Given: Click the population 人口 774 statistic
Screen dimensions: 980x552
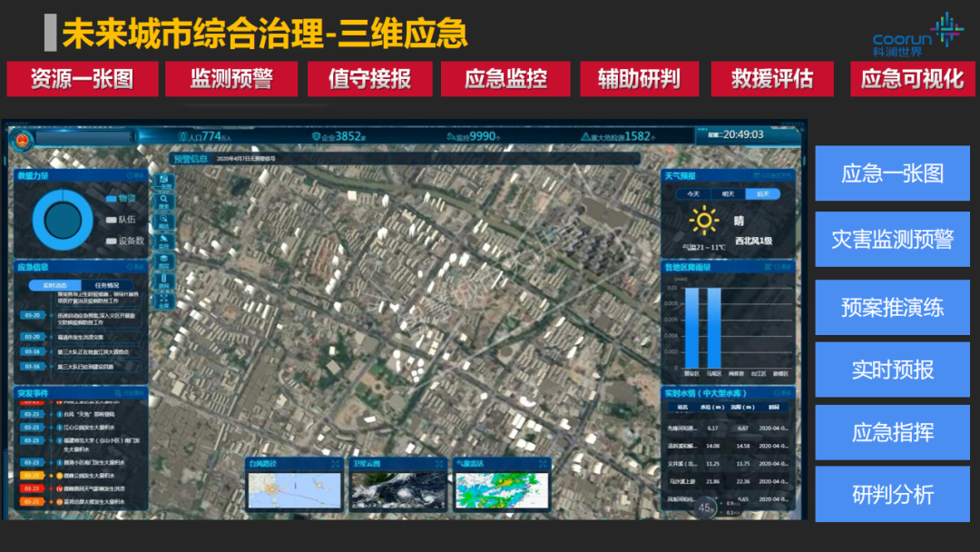Looking at the screenshot, I should pos(204,136).
